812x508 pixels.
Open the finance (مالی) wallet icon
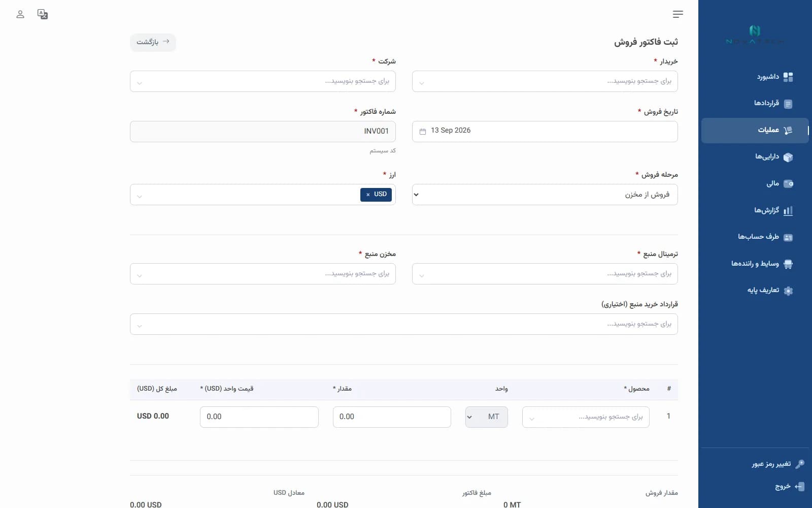coord(788,184)
